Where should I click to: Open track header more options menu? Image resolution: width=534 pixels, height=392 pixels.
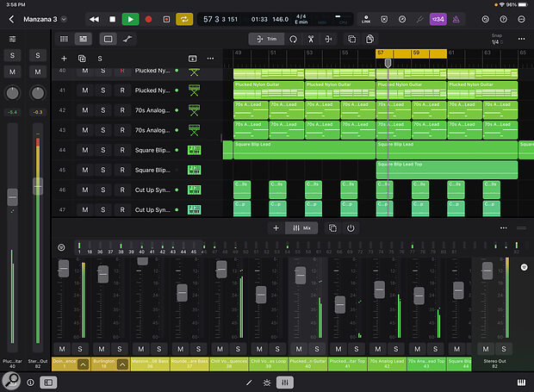click(210, 59)
